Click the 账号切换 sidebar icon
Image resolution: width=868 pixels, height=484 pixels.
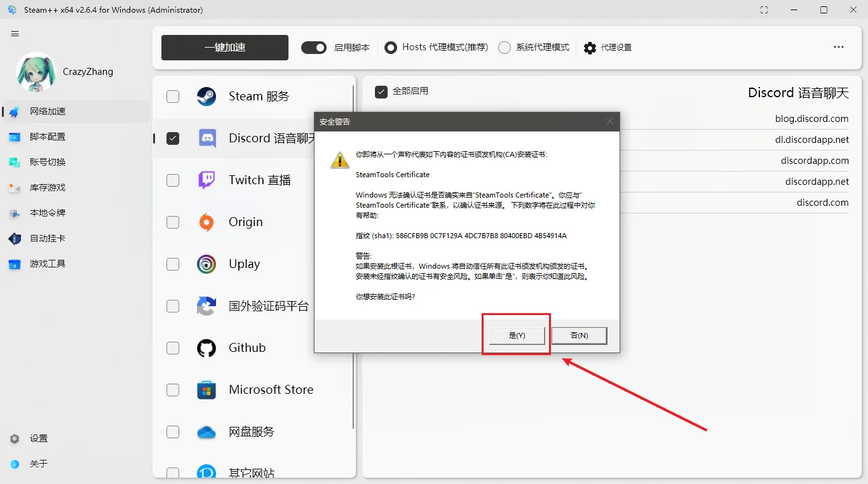(15, 162)
